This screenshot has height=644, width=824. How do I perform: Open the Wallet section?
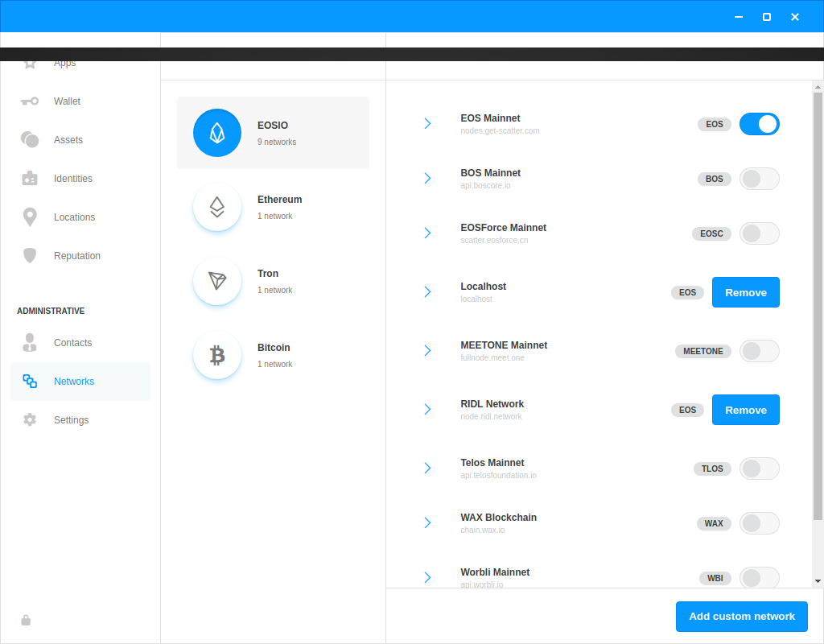coord(80,101)
